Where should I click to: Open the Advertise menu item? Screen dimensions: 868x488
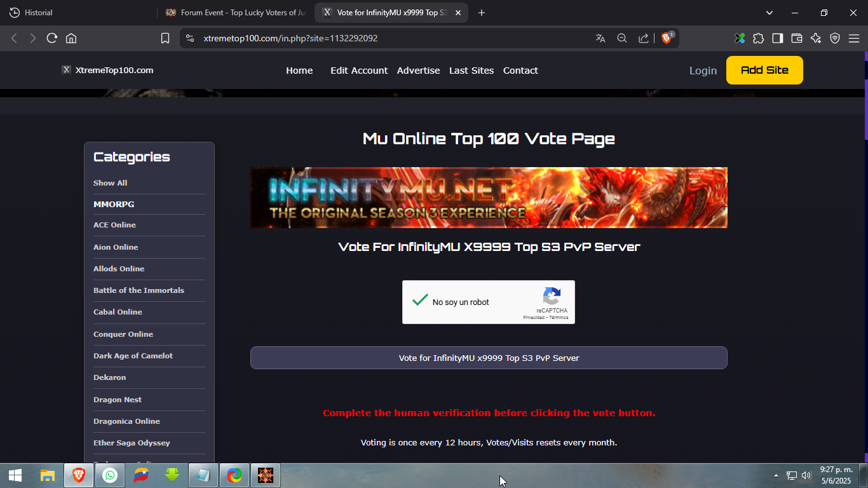[418, 71]
